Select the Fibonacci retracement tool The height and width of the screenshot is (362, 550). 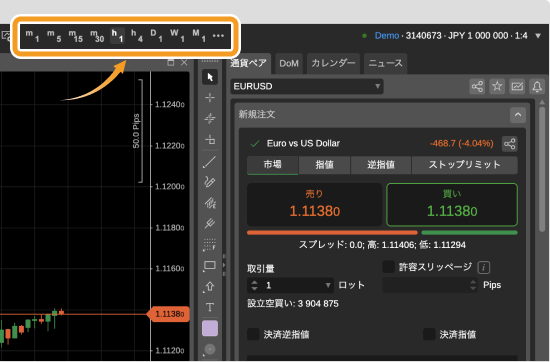coord(210,244)
